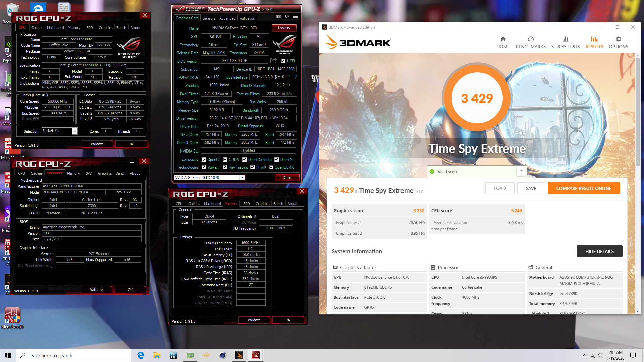
Task: Click BIOS version share/export icon
Action: click(x=274, y=61)
